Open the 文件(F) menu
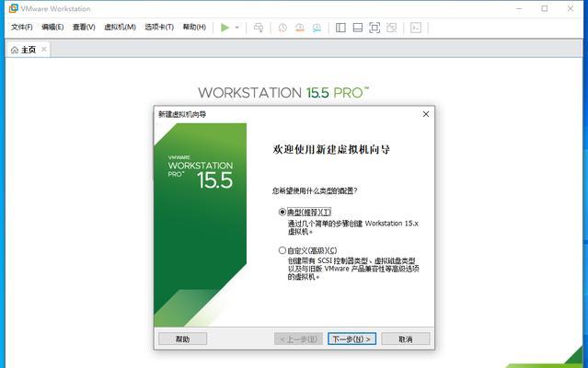The height and width of the screenshot is (368, 588). click(22, 27)
